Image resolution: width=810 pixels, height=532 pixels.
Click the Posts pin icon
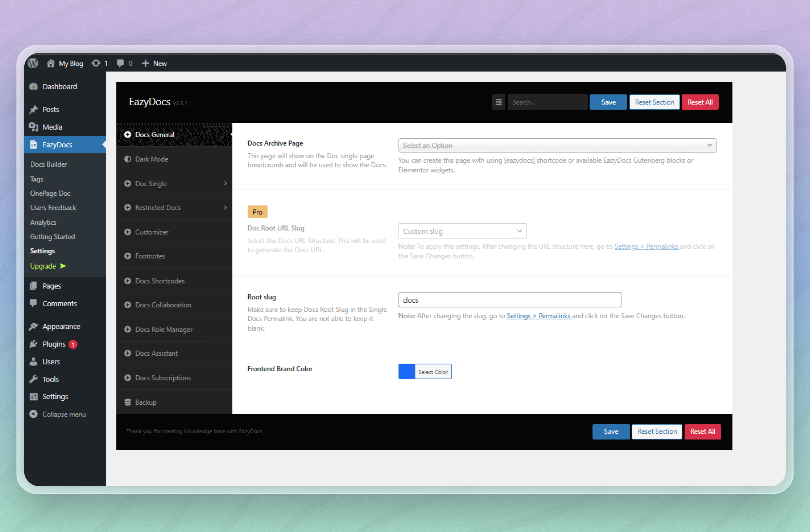pyautogui.click(x=34, y=109)
